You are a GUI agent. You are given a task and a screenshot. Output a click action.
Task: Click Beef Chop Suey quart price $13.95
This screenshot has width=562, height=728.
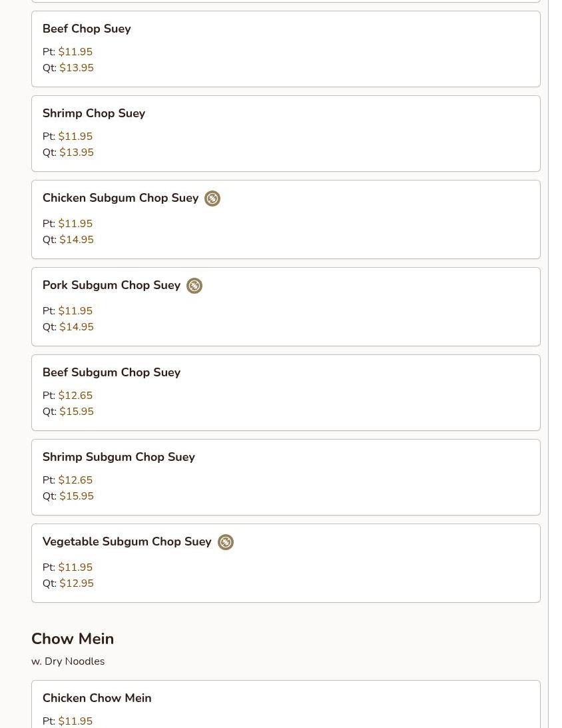tap(77, 68)
